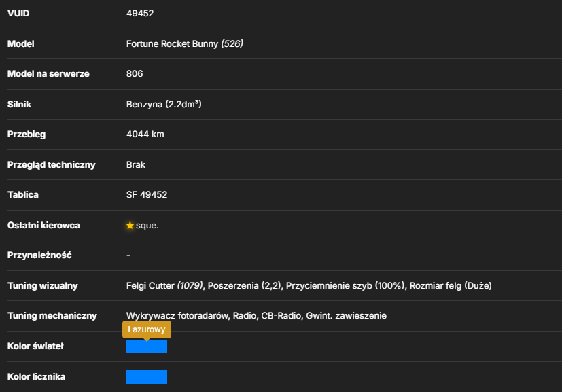Screen dimensions: 562x392
Task: Click Wykrywacz fotoradarów mechanical tuning entry
Action: click(177, 316)
